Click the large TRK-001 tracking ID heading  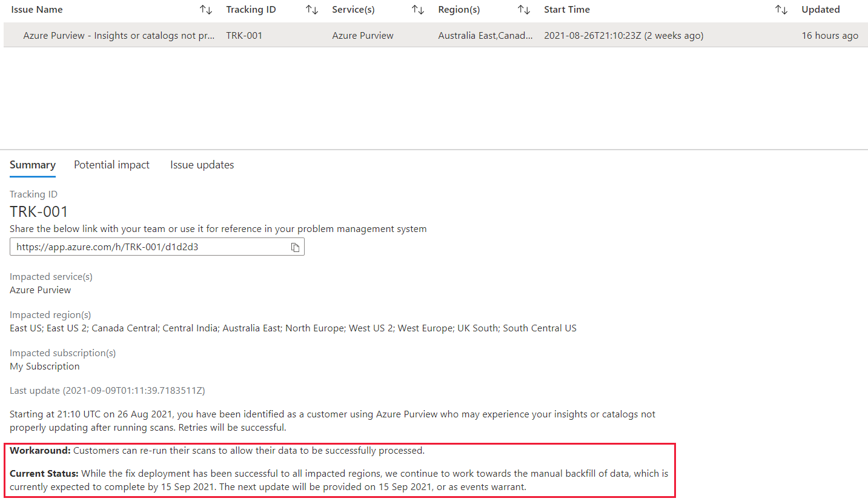coord(39,211)
